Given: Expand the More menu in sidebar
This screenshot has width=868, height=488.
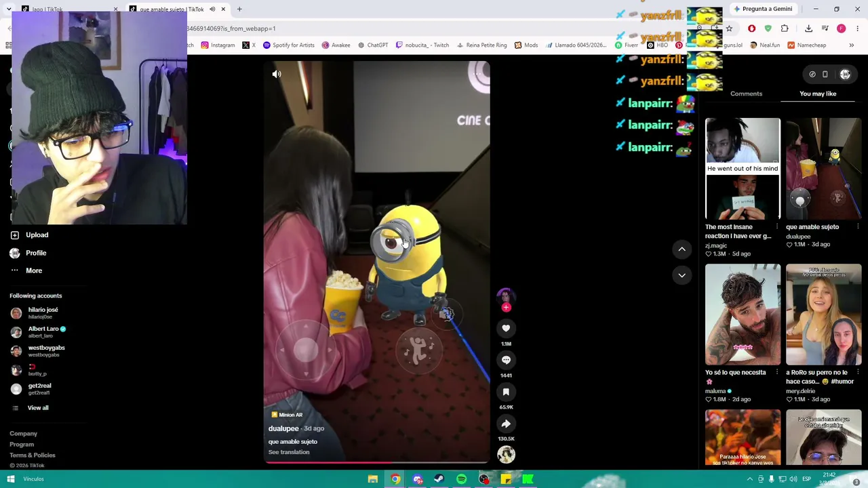Looking at the screenshot, I should click(x=26, y=270).
